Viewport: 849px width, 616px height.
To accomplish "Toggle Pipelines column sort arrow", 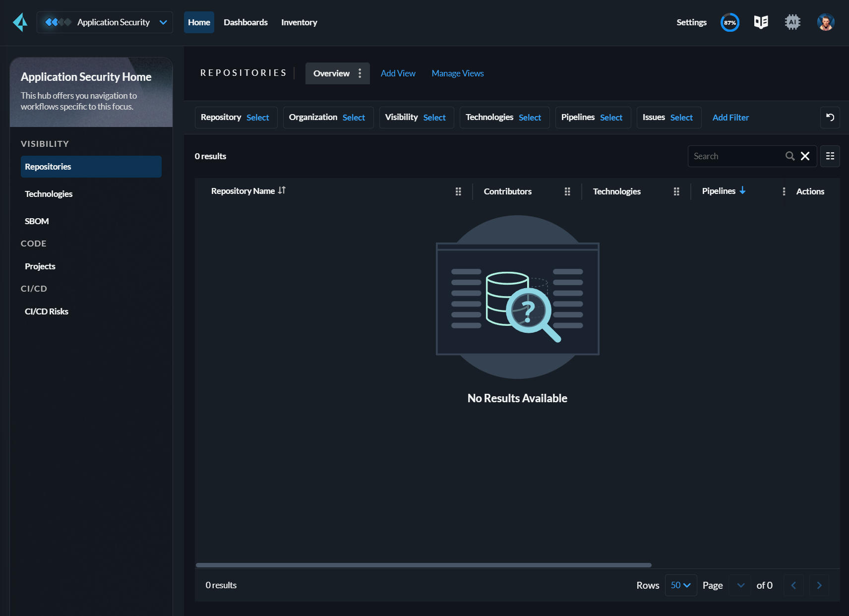I will point(742,191).
